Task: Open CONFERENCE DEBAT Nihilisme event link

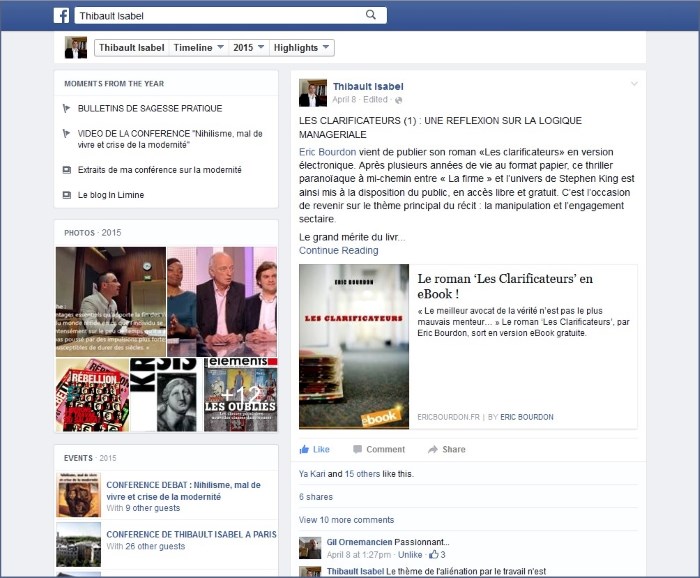Action: click(x=183, y=491)
